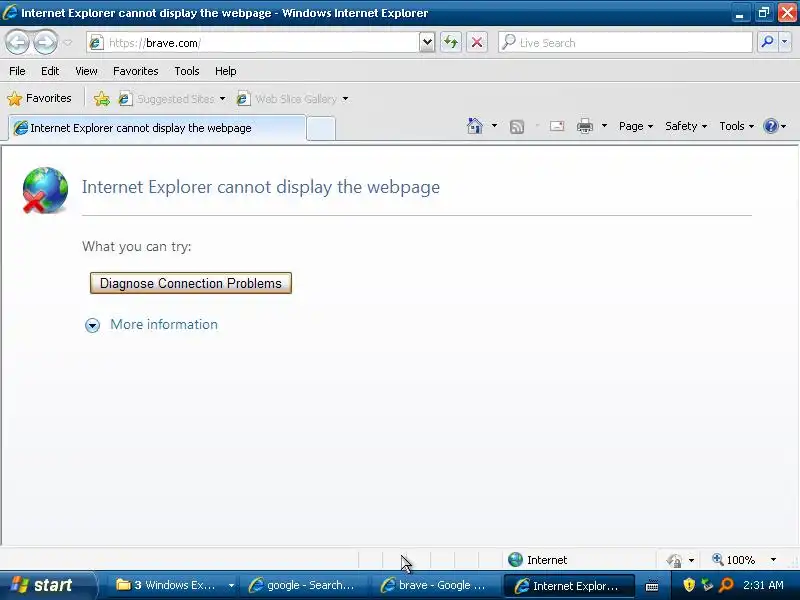Click the More information link text
The width and height of the screenshot is (800, 600).
click(x=164, y=324)
